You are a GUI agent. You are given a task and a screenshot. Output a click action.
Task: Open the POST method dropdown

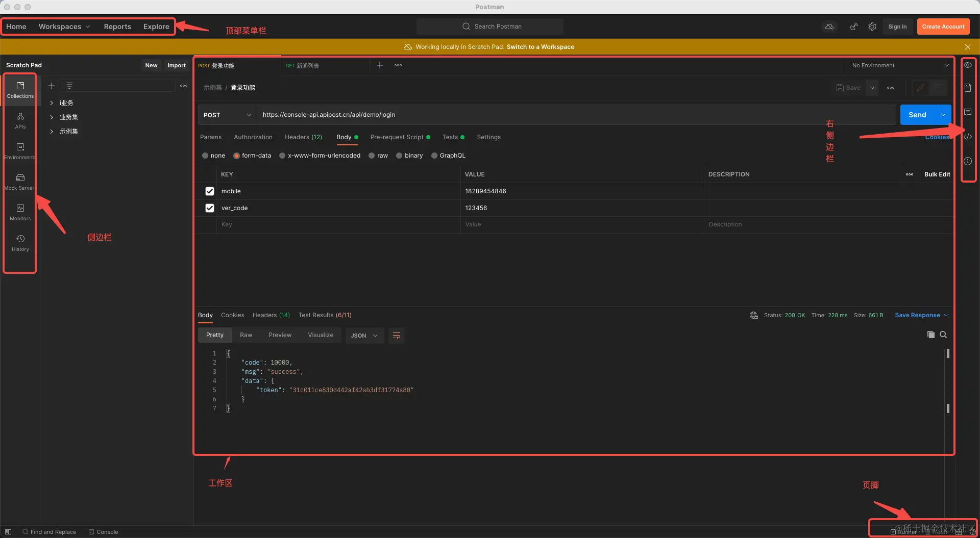(227, 115)
